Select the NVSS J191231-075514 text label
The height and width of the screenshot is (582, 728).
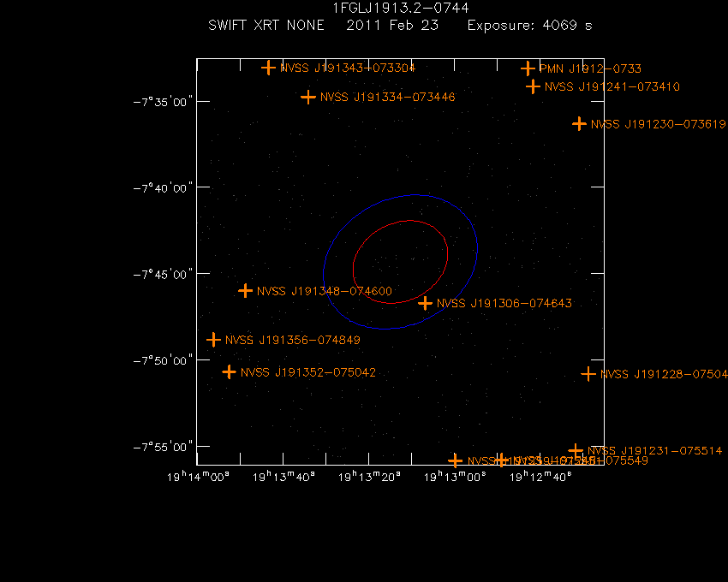tap(654, 451)
